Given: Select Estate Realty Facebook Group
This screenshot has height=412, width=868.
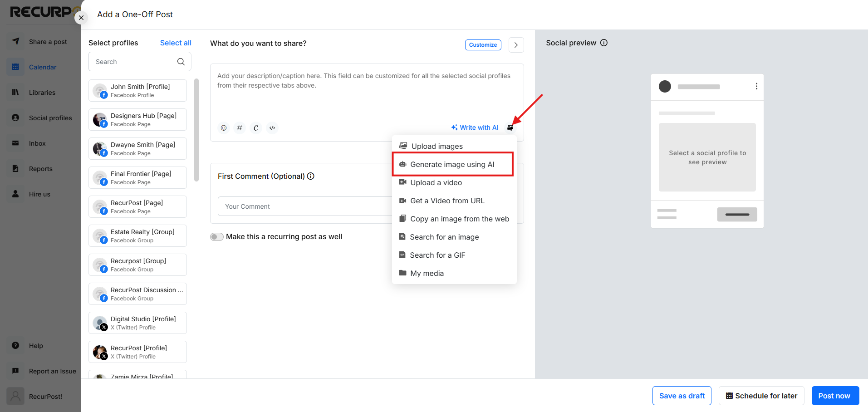Looking at the screenshot, I should click(137, 236).
